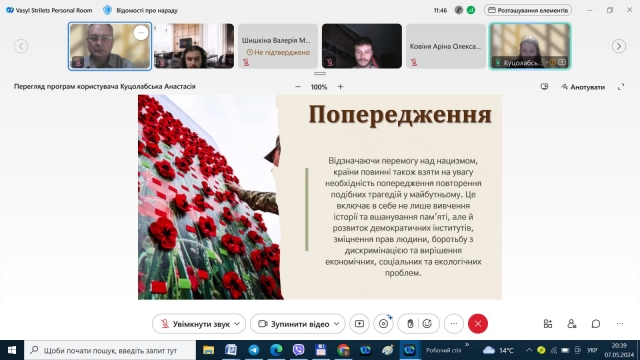This screenshot has width=640, height=360.
Task: Open Paint palette app from taskbar
Action: pos(388,350)
